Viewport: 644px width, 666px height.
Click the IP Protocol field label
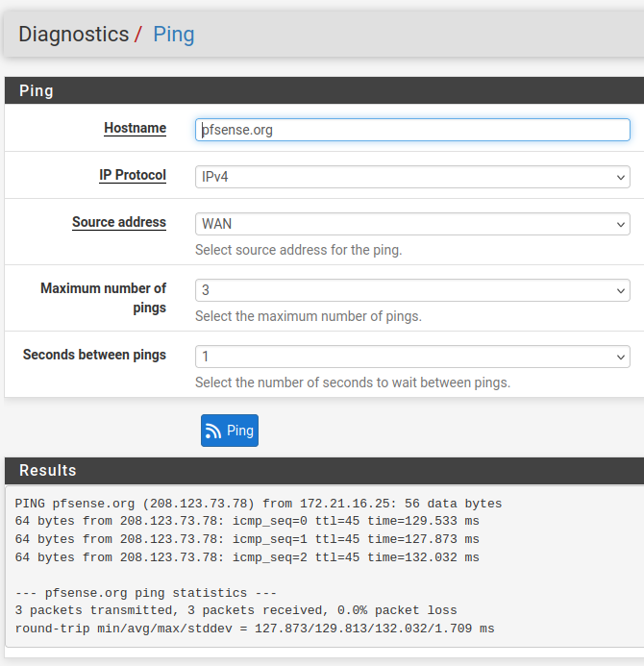point(133,175)
